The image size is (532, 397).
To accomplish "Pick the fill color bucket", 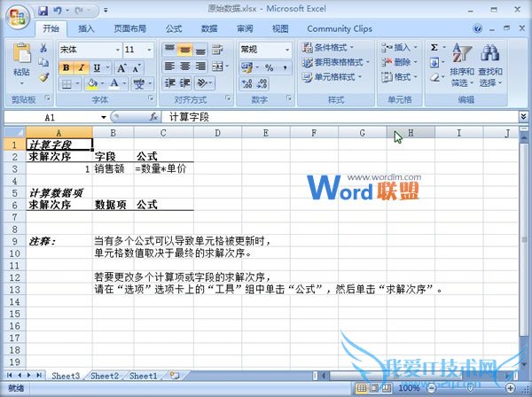I will tap(92, 83).
